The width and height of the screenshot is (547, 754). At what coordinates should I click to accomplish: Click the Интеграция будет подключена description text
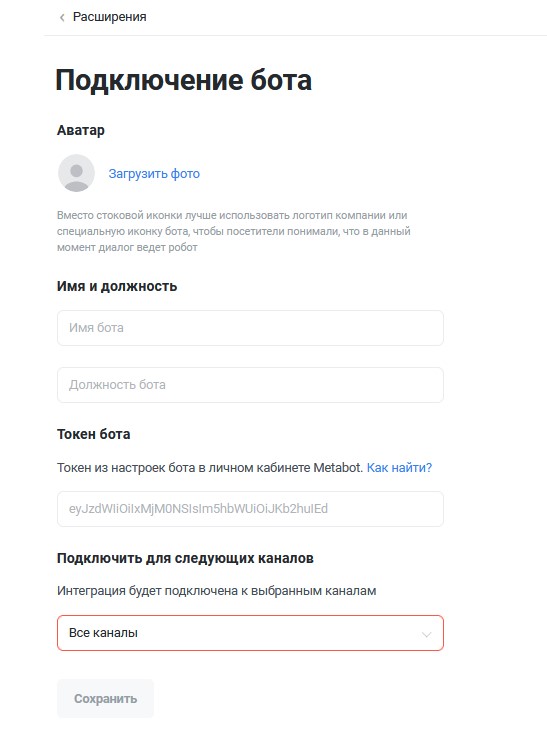pyautogui.click(x=216, y=591)
